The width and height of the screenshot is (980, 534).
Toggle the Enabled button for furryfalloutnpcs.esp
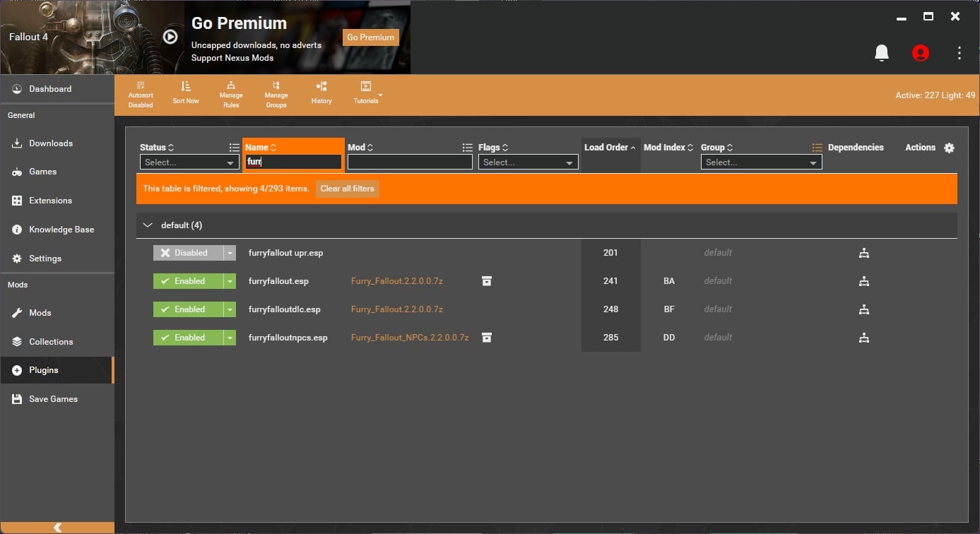[x=188, y=338]
